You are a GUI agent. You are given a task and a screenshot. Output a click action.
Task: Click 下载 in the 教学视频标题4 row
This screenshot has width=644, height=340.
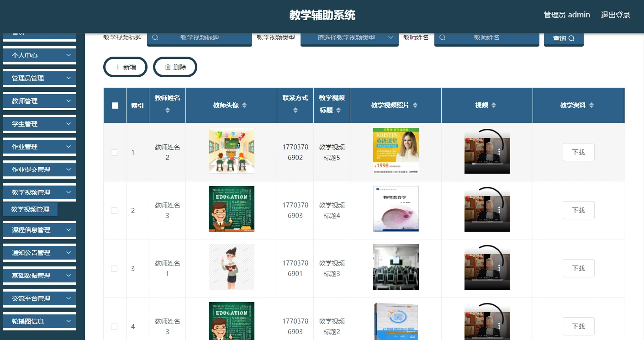point(578,210)
